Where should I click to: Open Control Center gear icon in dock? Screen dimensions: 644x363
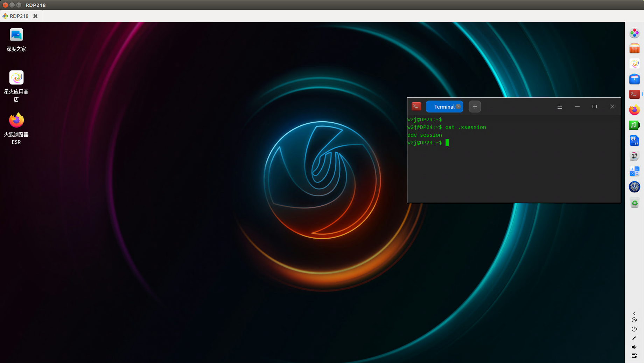(x=634, y=187)
